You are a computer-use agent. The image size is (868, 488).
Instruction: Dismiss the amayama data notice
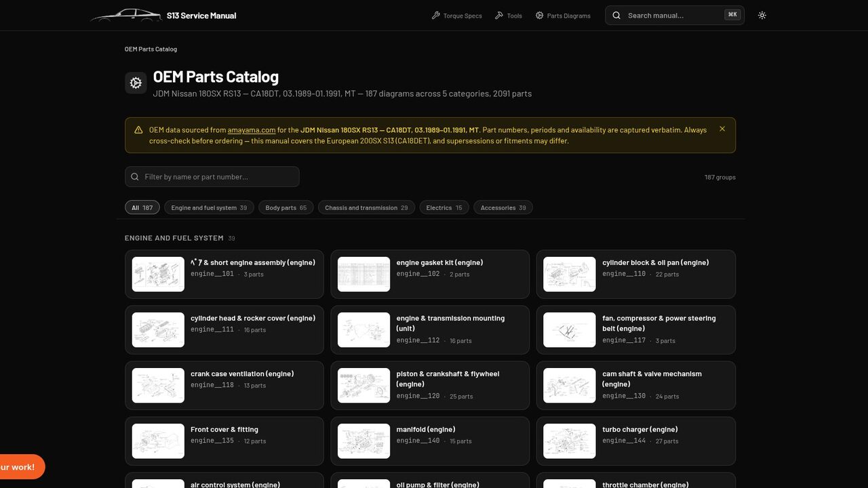[722, 129]
